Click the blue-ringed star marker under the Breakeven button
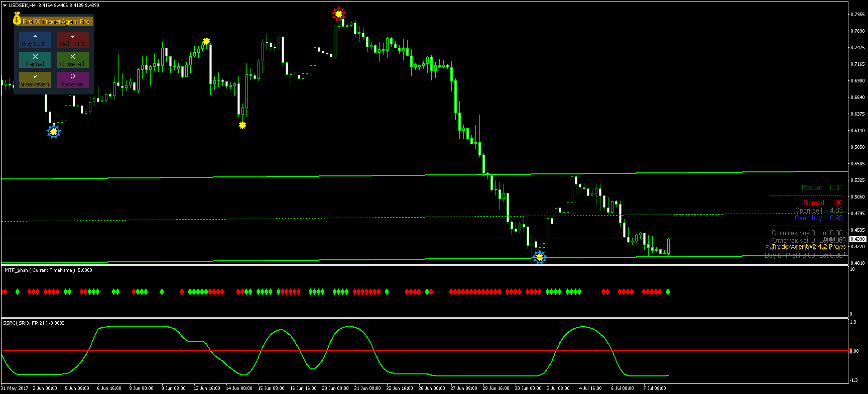868x394 pixels. [54, 132]
